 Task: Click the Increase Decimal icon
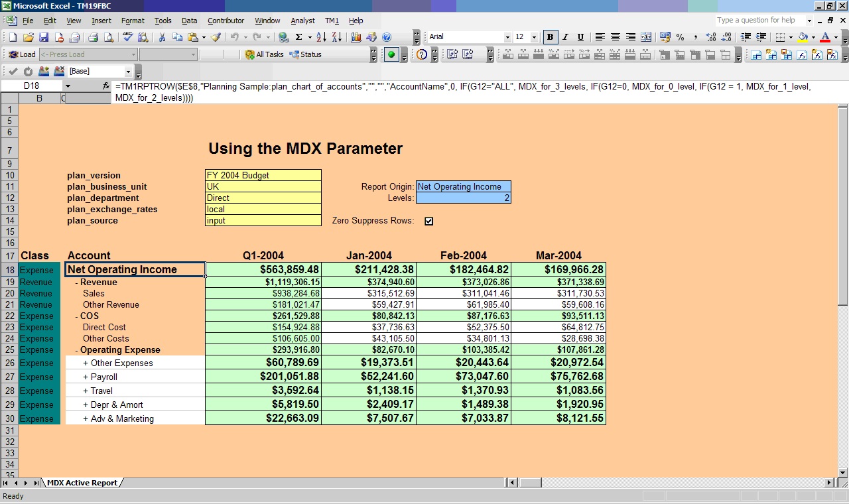[x=711, y=37]
